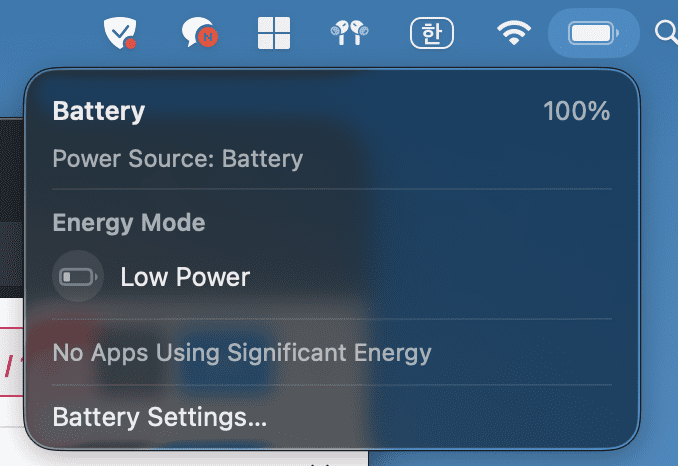Open the four-square grid menu bar icon

274,33
